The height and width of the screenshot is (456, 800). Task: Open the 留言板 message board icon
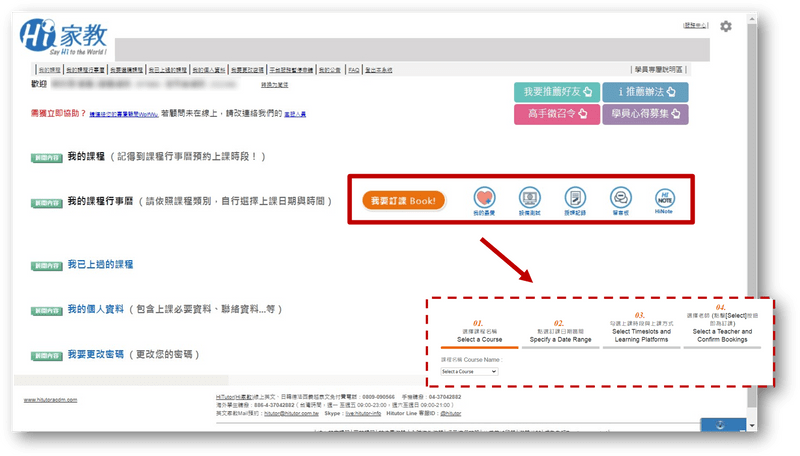(620, 198)
